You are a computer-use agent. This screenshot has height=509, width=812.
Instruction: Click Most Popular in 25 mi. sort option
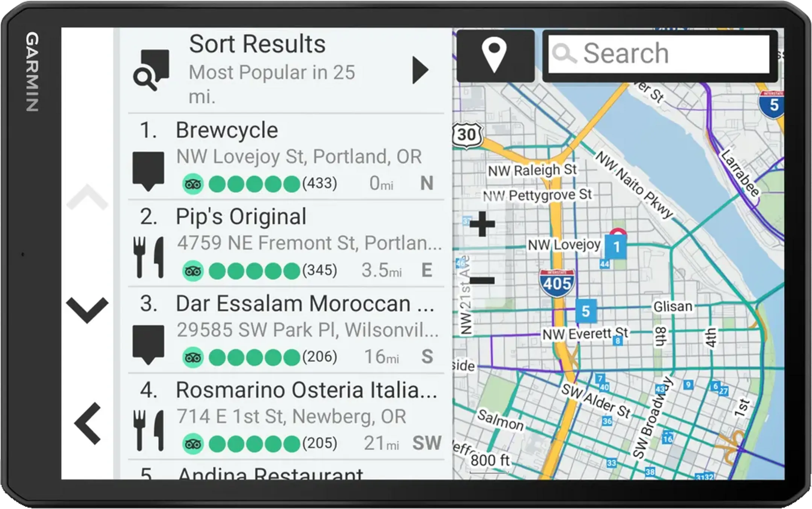coord(271,84)
